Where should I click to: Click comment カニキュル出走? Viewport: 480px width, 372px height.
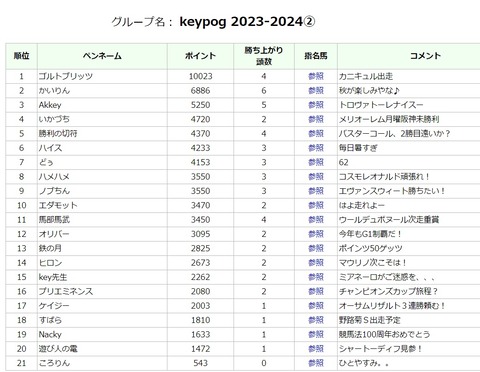(366, 76)
